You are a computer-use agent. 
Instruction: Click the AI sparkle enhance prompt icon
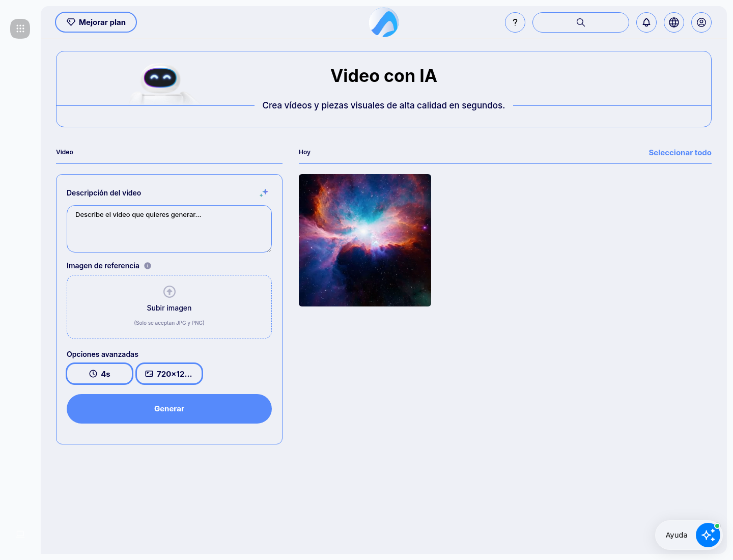tap(264, 193)
